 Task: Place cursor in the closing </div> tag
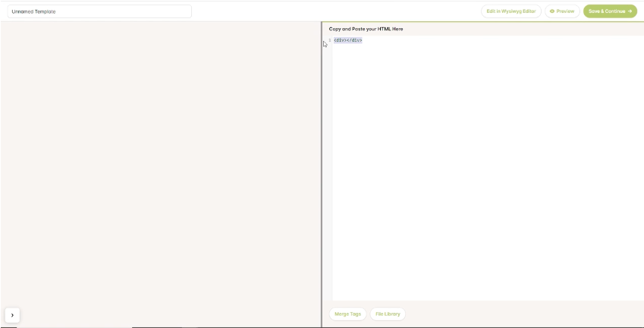coord(355,40)
